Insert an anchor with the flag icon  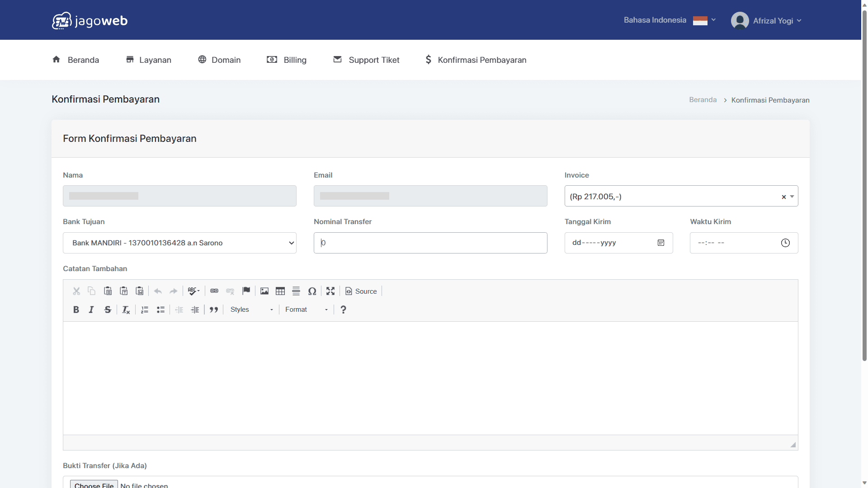[246, 291]
